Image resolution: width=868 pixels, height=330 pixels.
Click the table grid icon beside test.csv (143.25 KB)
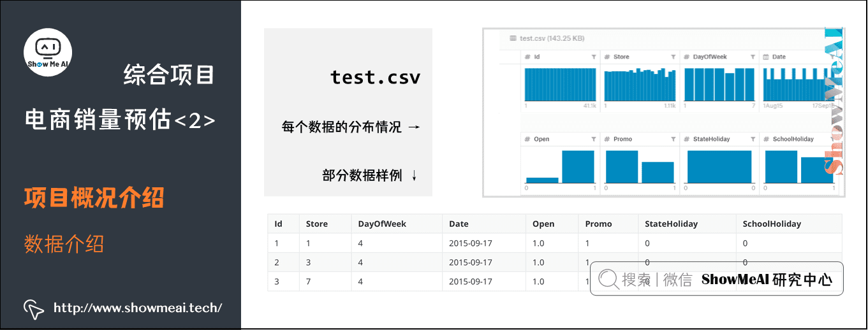pos(513,38)
